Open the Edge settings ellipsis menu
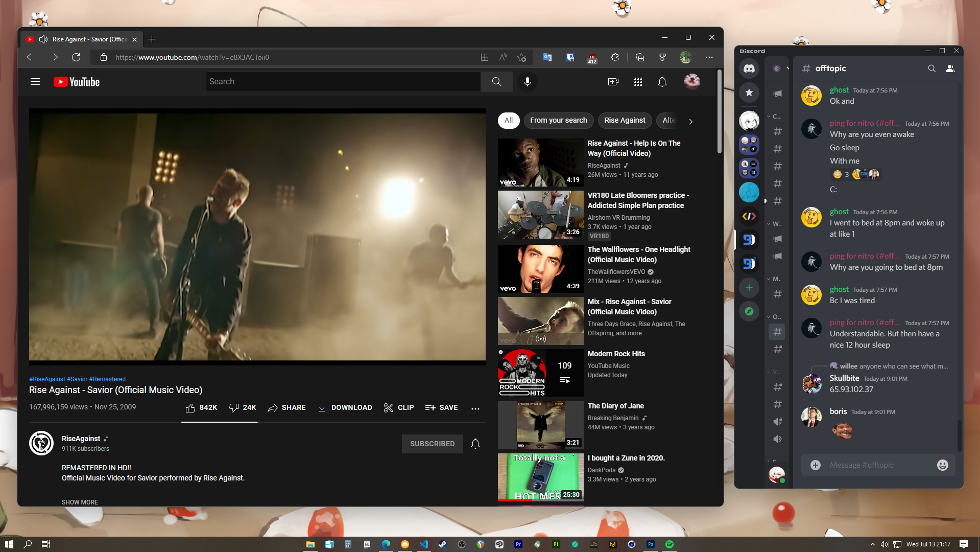This screenshot has width=980, height=552. point(709,57)
